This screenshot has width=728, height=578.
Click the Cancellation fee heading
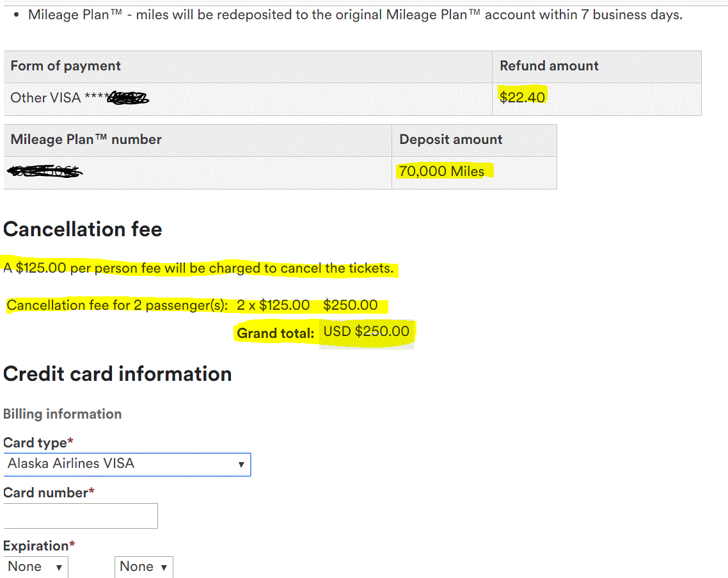pos(83,229)
